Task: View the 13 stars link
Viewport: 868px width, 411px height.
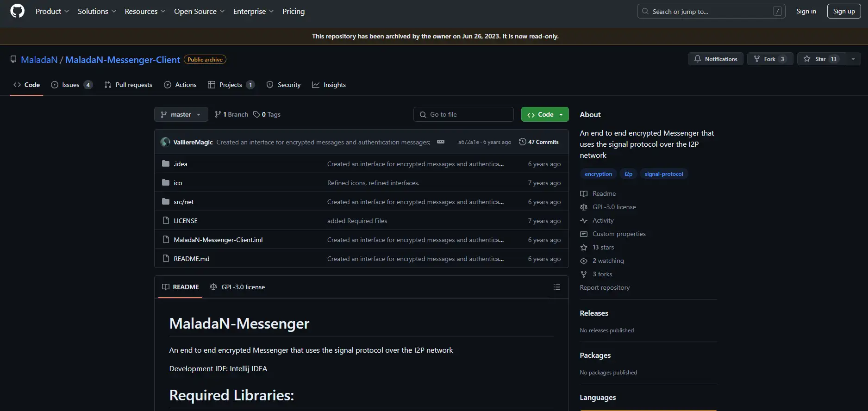Action: coord(597,247)
